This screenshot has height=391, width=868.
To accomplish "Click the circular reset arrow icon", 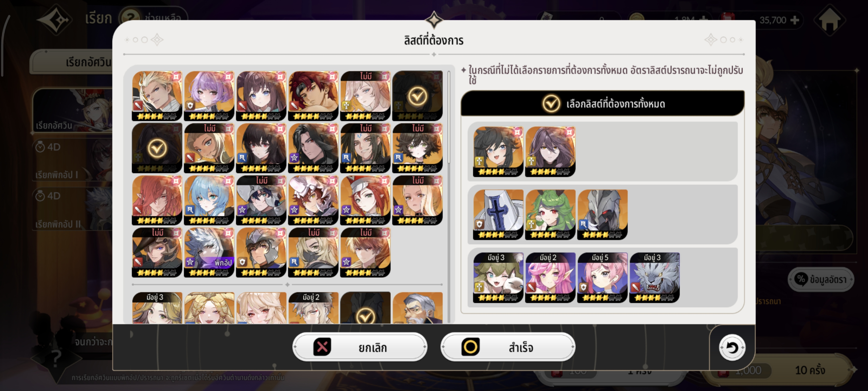I will [732, 348].
